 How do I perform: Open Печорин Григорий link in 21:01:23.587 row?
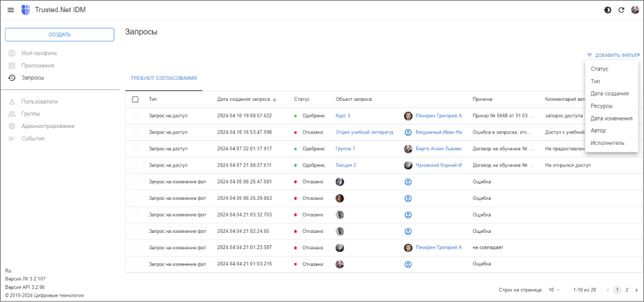pos(438,248)
